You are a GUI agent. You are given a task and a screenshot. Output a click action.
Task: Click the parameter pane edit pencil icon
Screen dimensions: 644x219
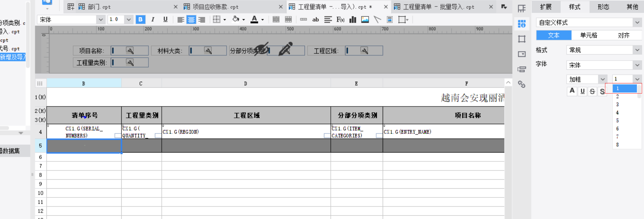(x=286, y=48)
